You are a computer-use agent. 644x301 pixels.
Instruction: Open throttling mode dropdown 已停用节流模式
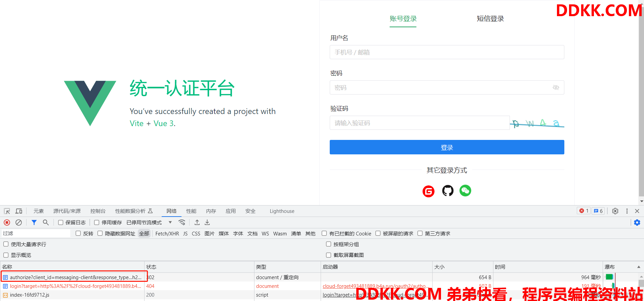tap(149, 222)
